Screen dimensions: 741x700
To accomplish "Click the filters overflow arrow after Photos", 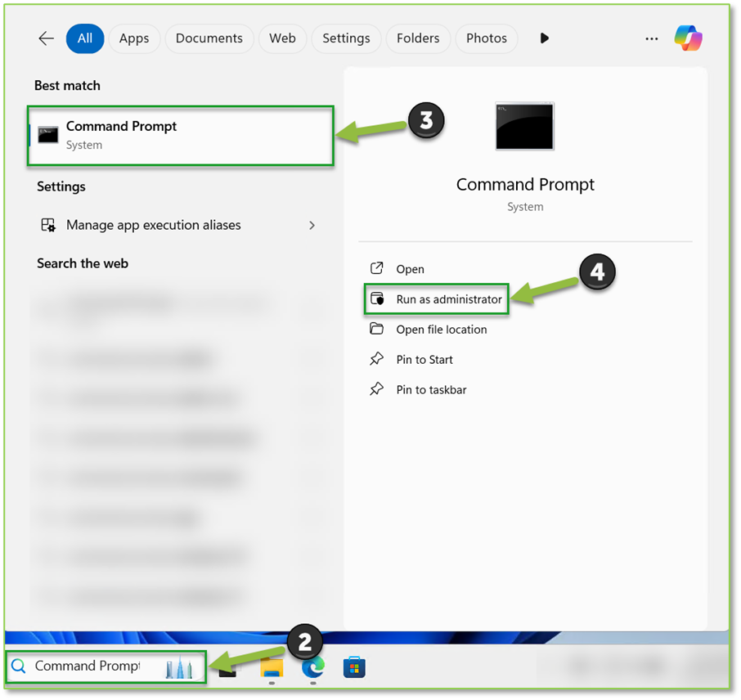I will (544, 38).
